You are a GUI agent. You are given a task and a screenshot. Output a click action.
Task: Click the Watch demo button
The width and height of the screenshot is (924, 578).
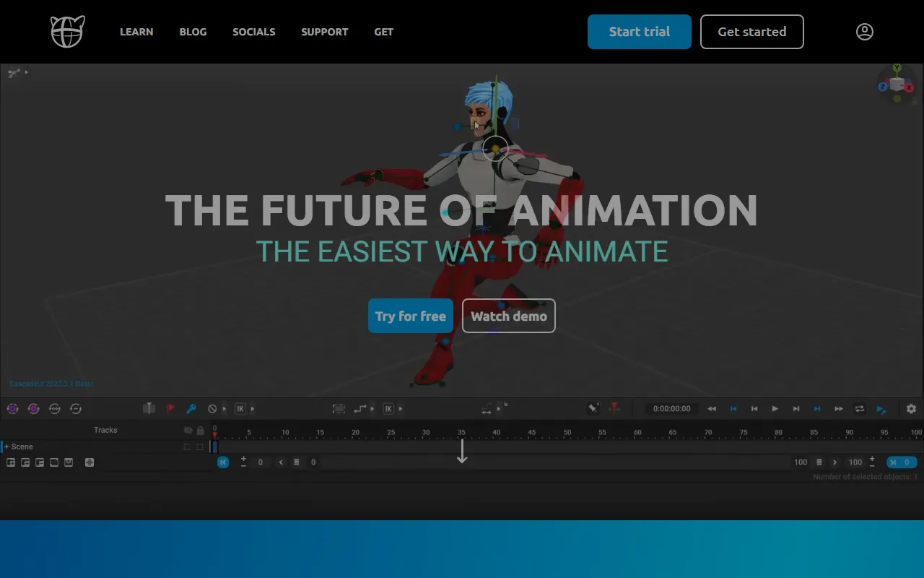pyautogui.click(x=508, y=316)
